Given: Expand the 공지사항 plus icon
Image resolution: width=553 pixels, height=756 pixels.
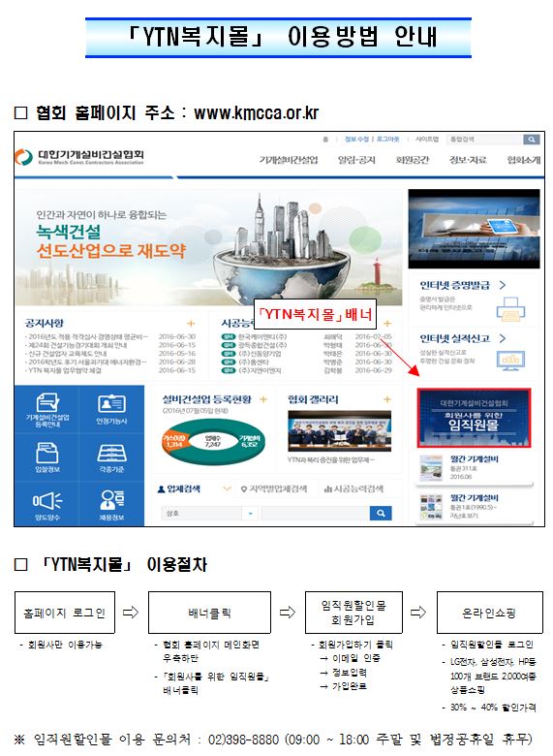Looking at the screenshot, I should (191, 324).
